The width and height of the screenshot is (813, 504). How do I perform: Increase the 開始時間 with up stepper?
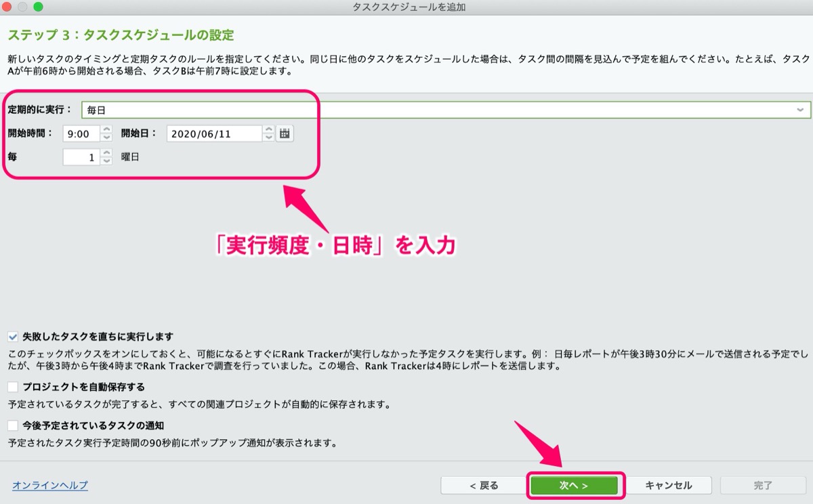point(106,129)
